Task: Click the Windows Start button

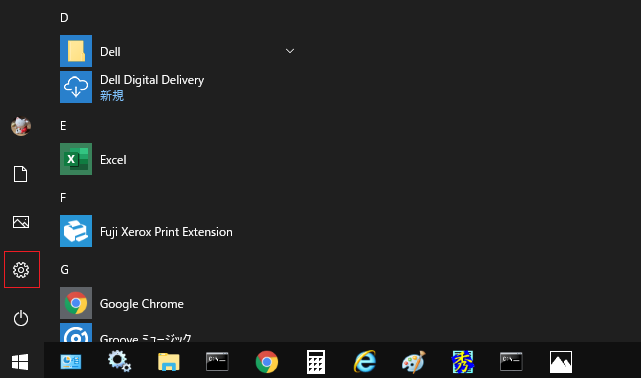Action: [20, 362]
